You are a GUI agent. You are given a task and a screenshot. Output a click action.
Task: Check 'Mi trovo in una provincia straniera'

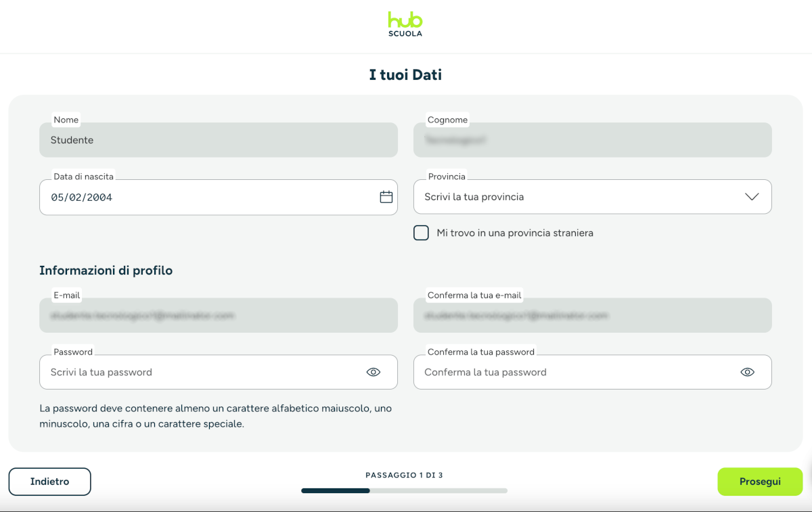421,233
